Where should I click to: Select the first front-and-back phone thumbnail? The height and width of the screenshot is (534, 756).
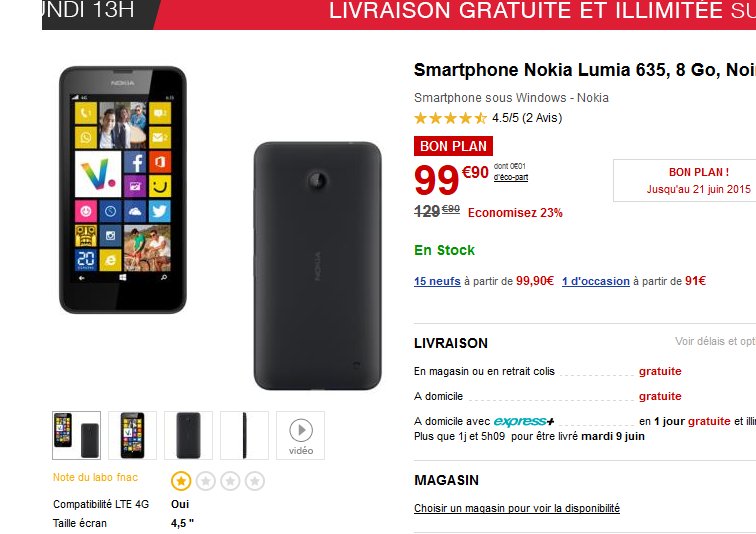(x=77, y=435)
